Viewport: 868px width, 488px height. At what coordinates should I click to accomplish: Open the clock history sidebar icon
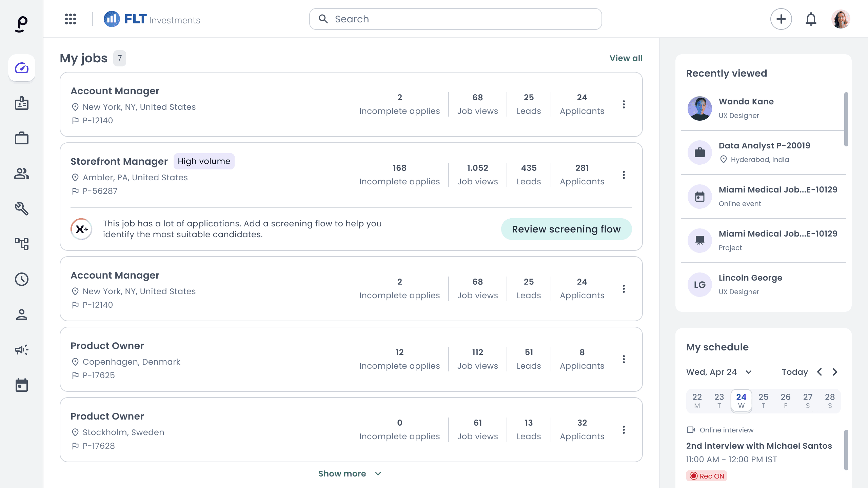click(x=22, y=279)
